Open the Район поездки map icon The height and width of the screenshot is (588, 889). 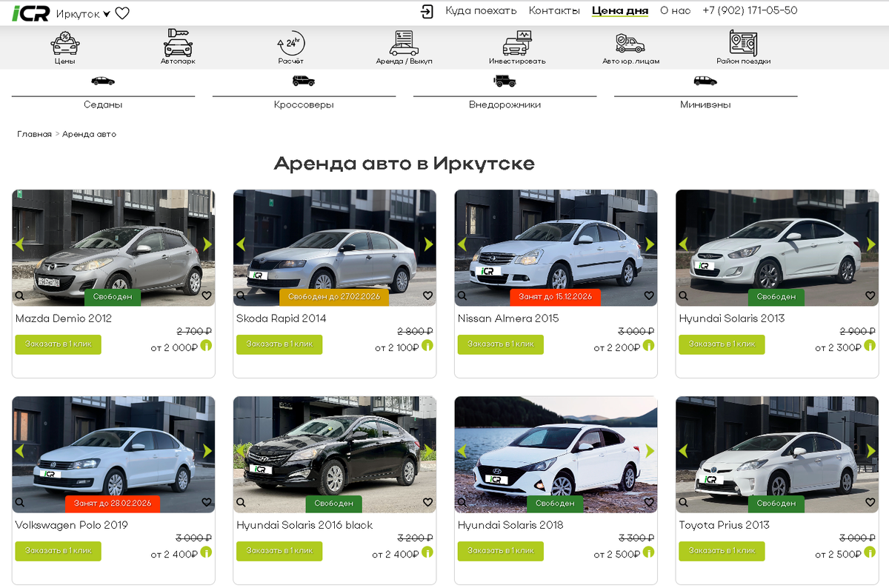click(743, 43)
